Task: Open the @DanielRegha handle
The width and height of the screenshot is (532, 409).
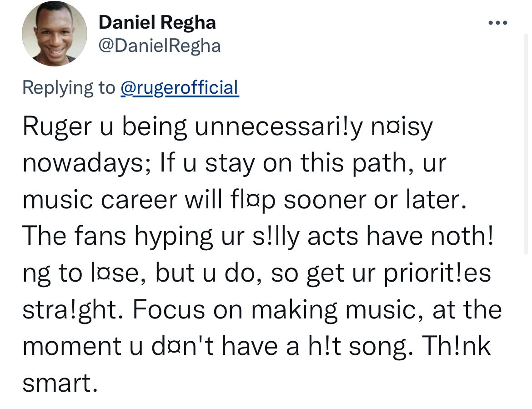Action: (x=160, y=46)
